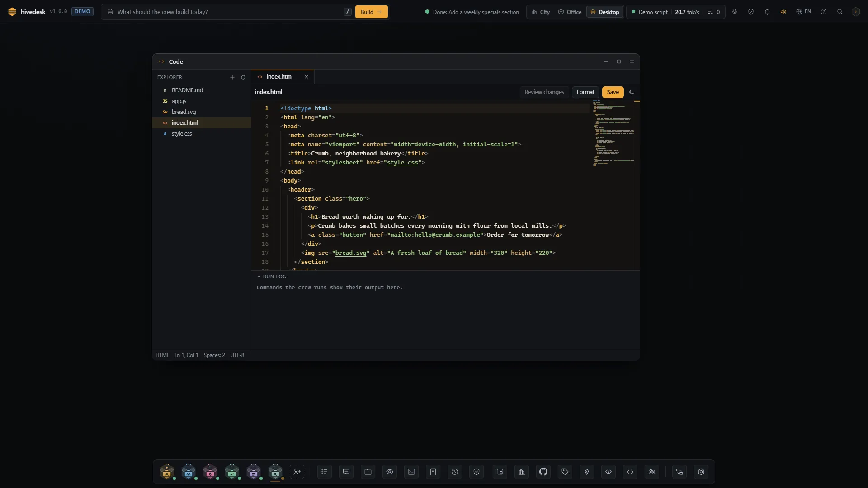Select the teal search bee agent avatar
This screenshot has height=488, width=868.
tap(275, 472)
